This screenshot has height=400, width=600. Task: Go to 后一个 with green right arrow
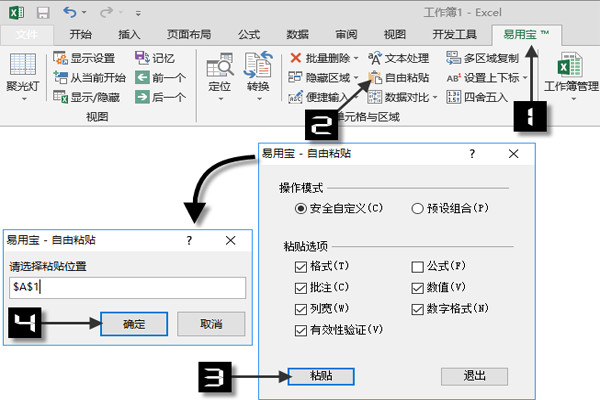coord(160,97)
